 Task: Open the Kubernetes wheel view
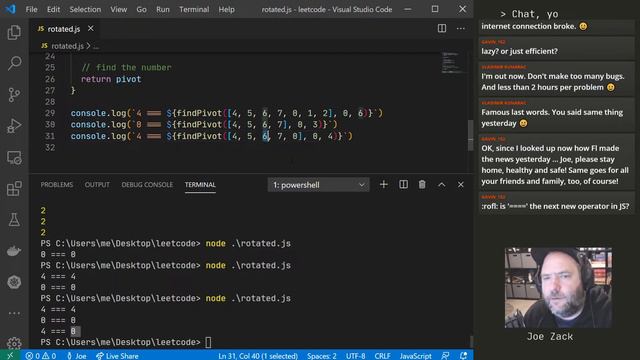pyautogui.click(x=14, y=282)
